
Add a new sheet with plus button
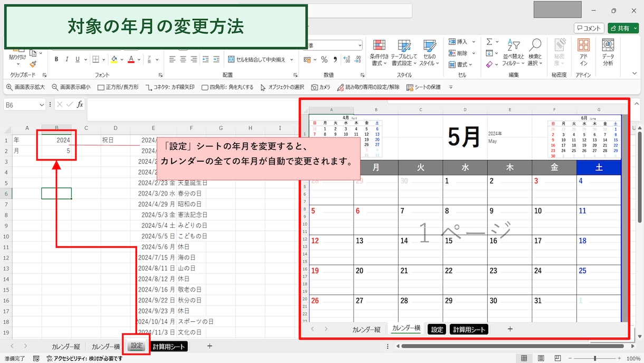pyautogui.click(x=210, y=346)
